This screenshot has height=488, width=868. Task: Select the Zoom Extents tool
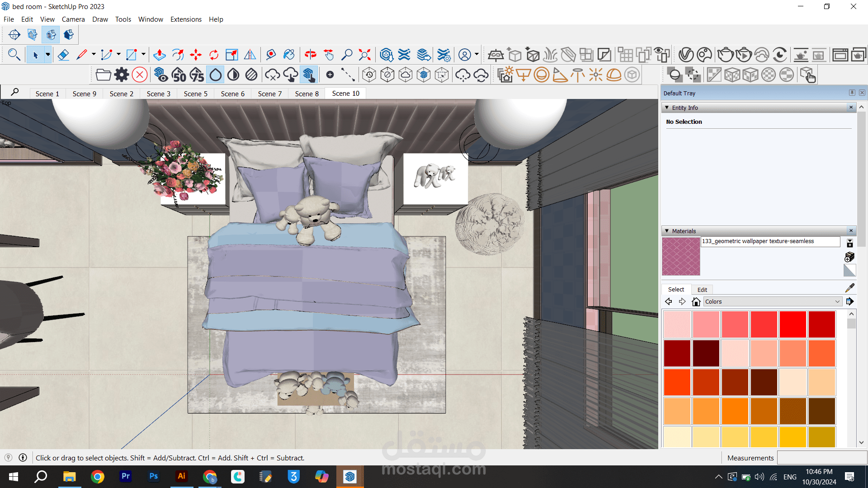click(364, 55)
